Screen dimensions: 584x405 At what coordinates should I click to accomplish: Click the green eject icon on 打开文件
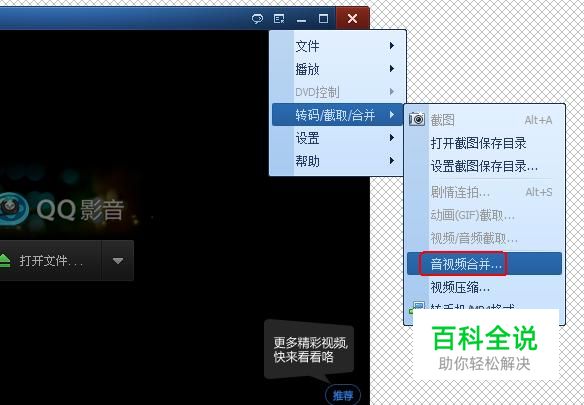click(4, 260)
